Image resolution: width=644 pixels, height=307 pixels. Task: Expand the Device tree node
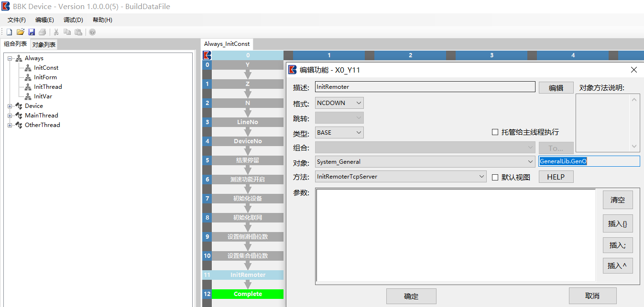click(x=10, y=106)
